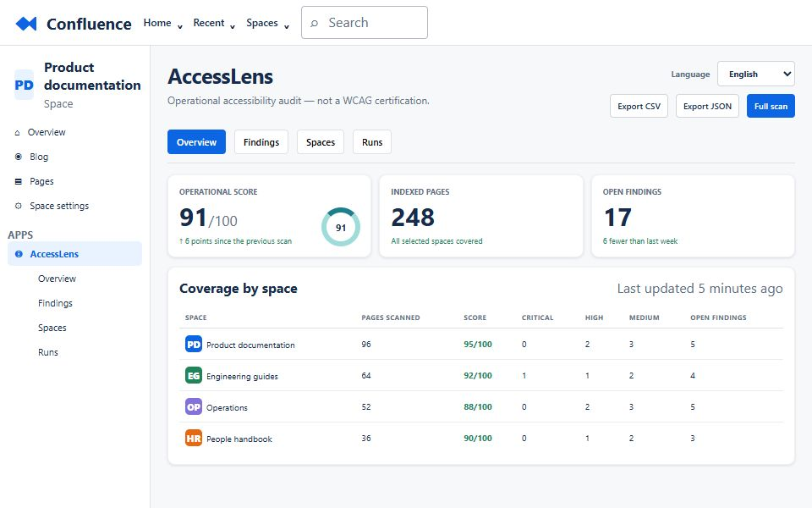Click the Pages icon in sidebar

pyautogui.click(x=18, y=181)
